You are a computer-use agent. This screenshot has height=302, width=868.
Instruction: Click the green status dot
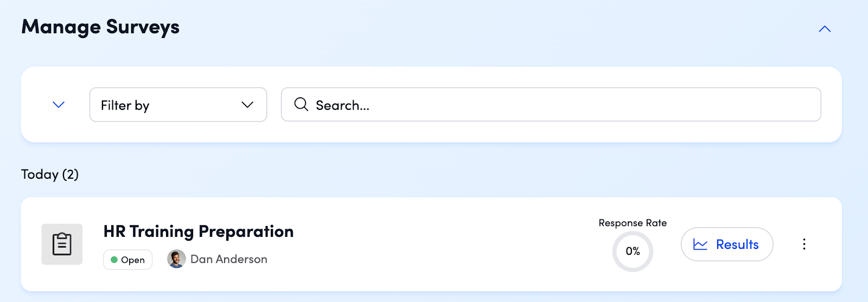click(114, 260)
